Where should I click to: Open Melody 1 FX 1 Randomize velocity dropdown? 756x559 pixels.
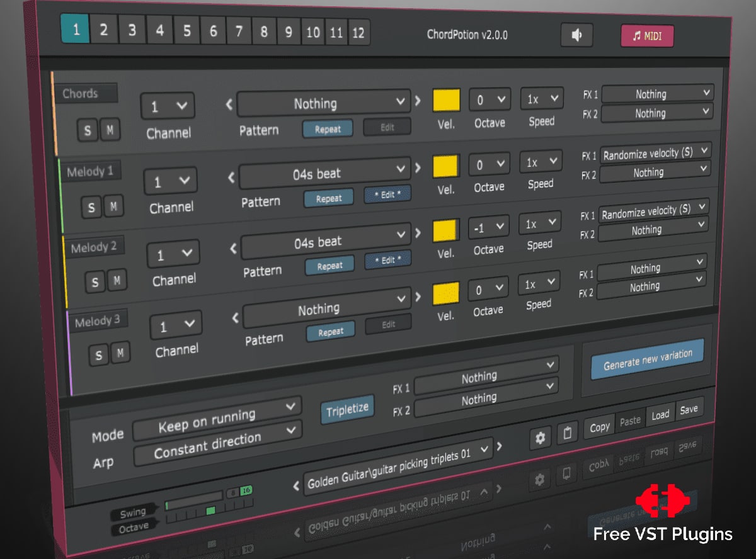tap(655, 153)
